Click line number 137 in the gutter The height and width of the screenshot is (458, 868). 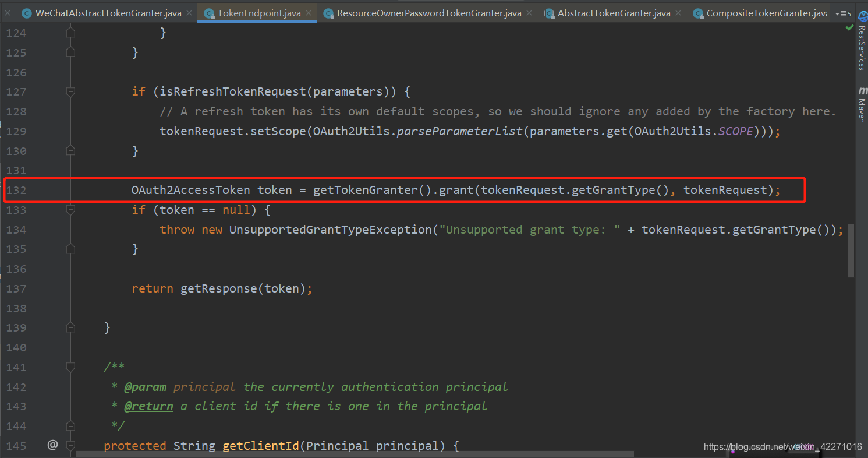16,288
